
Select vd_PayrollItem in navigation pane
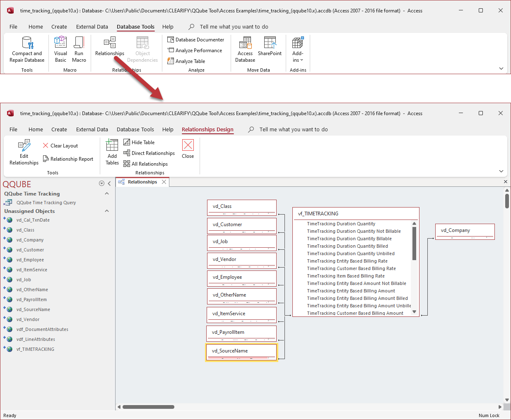click(31, 299)
